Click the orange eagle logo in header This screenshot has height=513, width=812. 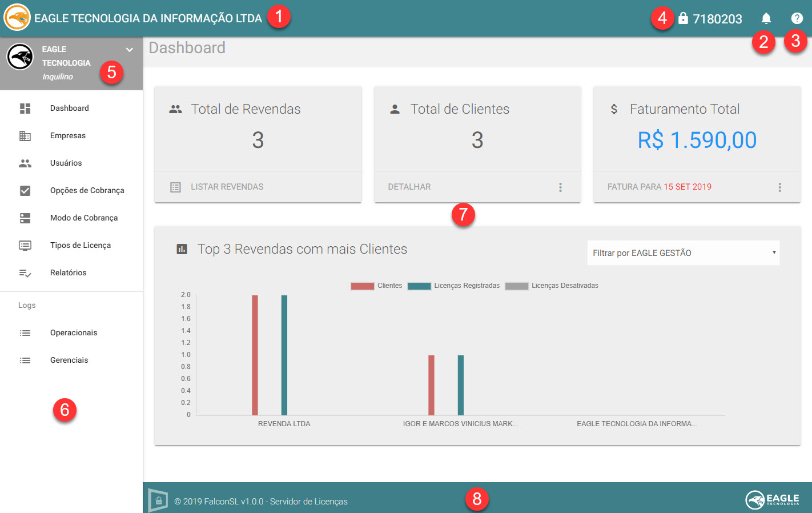point(17,17)
